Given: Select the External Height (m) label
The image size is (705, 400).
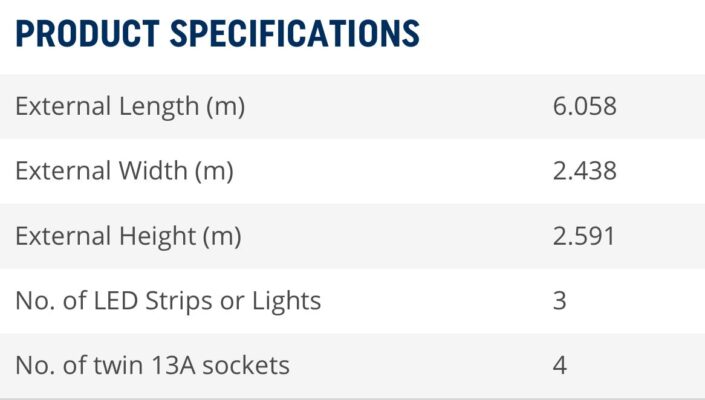Looking at the screenshot, I should (x=128, y=236).
